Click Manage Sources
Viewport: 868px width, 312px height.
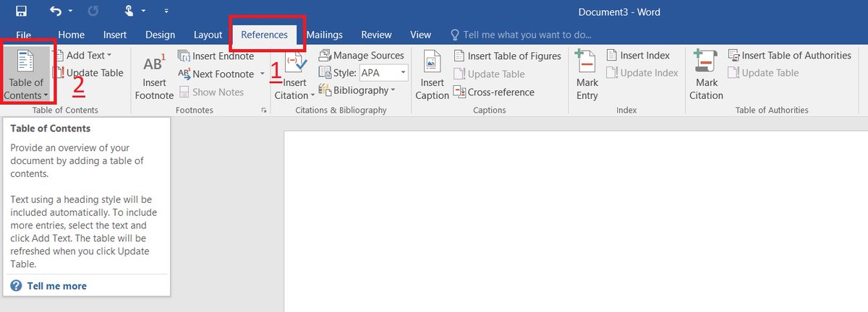(x=361, y=56)
